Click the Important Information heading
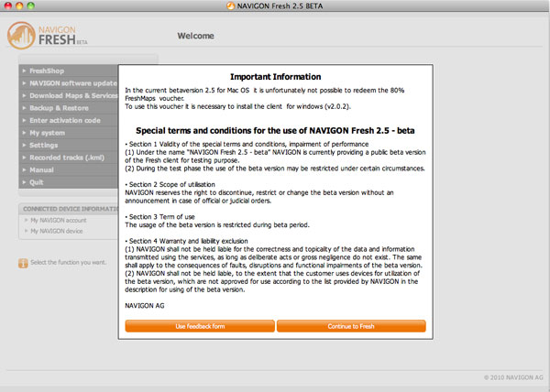The height and width of the screenshot is (392, 550). tap(275, 77)
